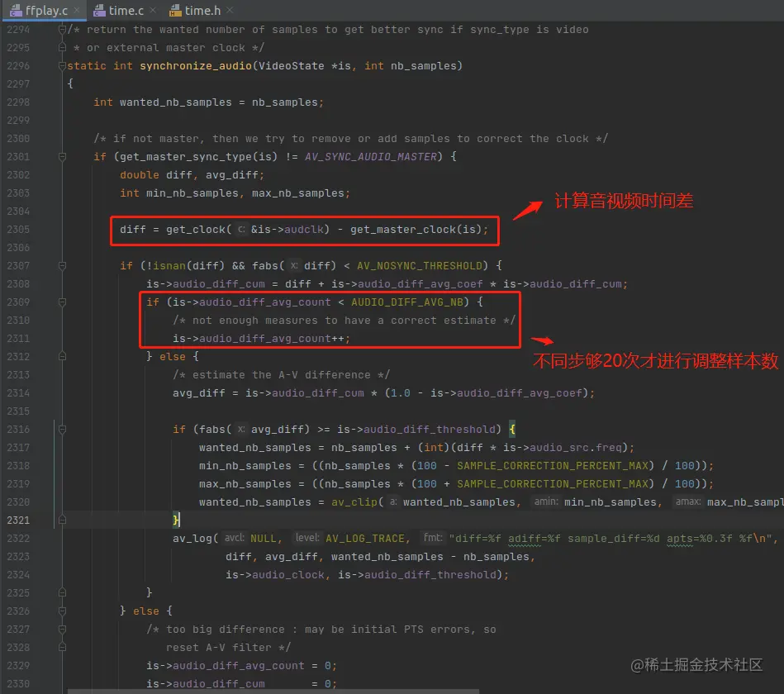The image size is (784, 694).
Task: Click line number 2322 in the gutter
Action: coord(18,539)
